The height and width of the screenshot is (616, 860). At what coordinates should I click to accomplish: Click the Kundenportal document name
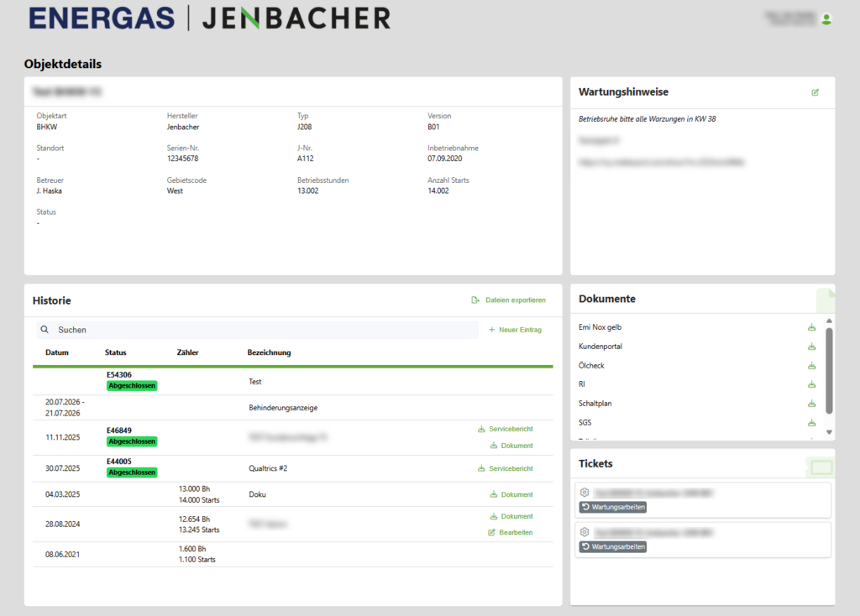(600, 347)
